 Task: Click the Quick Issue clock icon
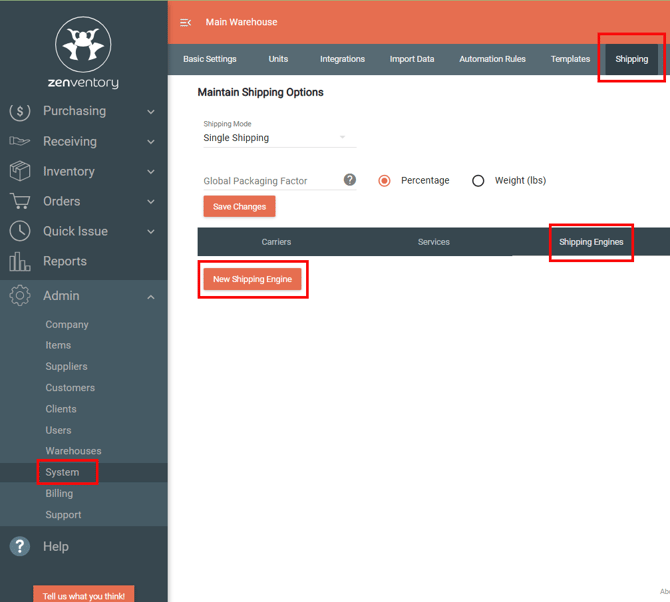point(19,231)
